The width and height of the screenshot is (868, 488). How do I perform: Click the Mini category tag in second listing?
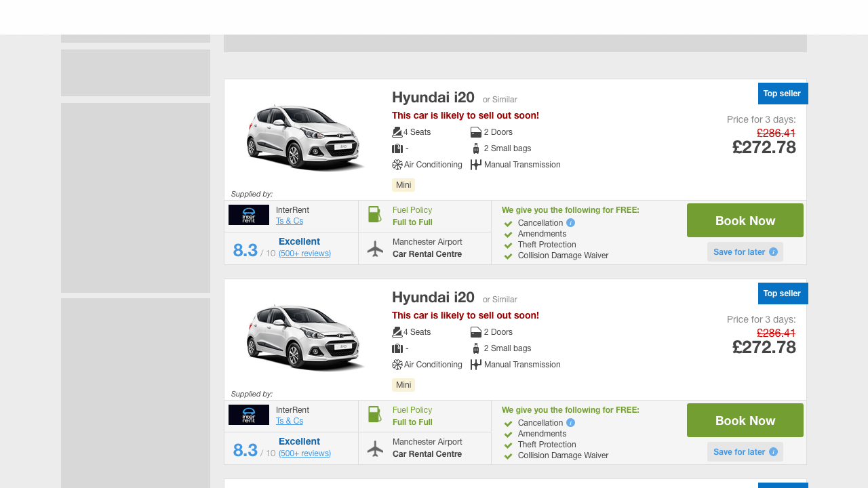403,385
